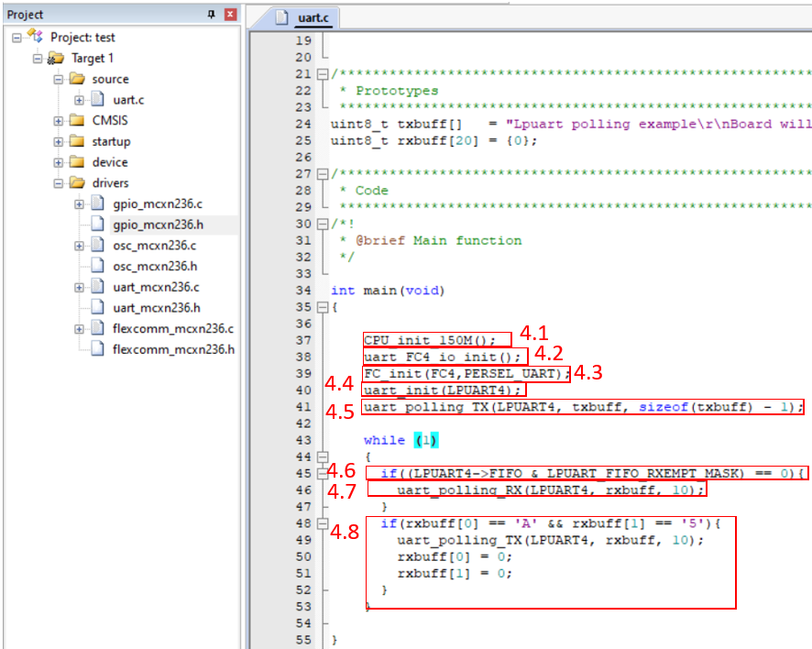Collapse the drivers group node
The height and width of the screenshot is (649, 812).
[59, 183]
